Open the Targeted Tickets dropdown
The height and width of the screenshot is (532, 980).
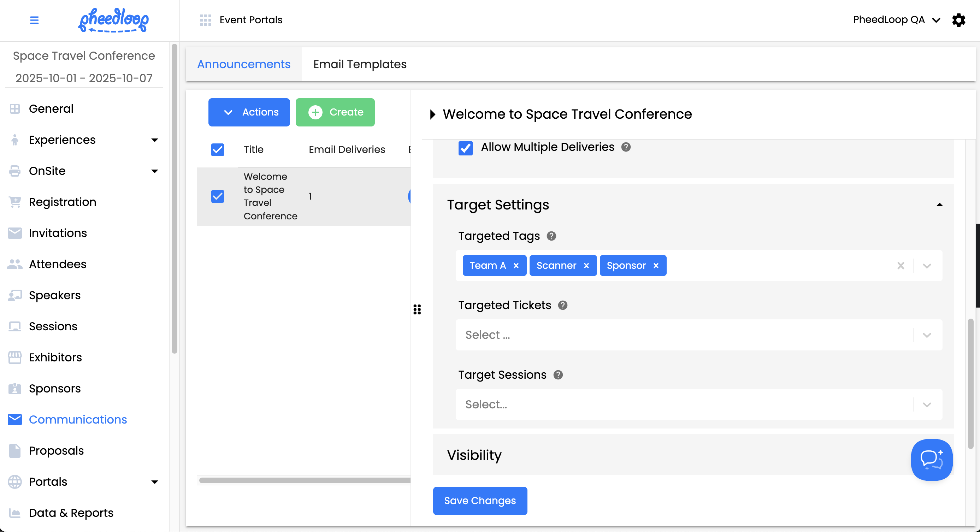pos(927,335)
